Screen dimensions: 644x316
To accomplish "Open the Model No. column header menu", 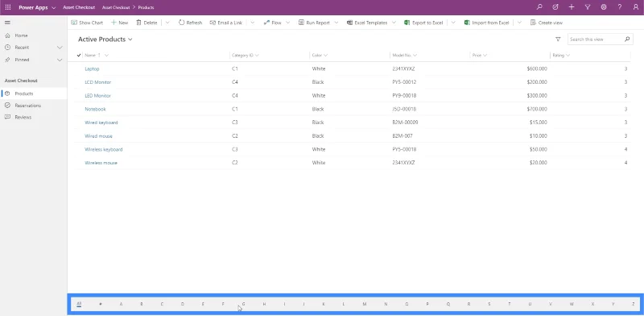I will tap(405, 55).
